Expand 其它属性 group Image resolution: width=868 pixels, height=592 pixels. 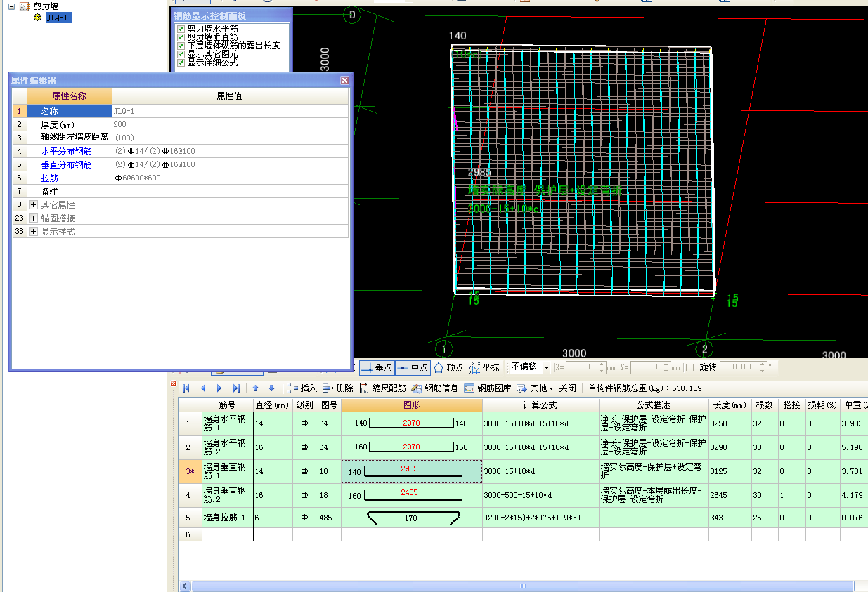click(x=33, y=204)
